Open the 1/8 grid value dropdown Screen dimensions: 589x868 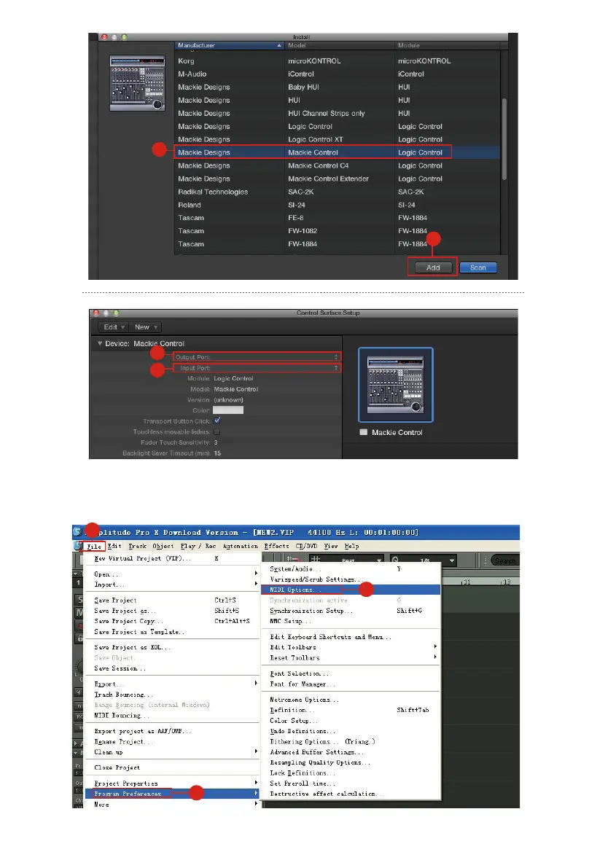[452, 560]
